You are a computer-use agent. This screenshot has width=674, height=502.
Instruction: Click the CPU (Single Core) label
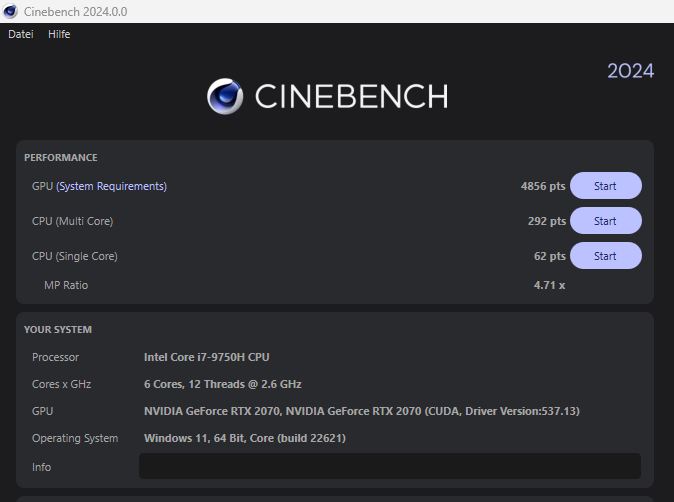coord(74,256)
